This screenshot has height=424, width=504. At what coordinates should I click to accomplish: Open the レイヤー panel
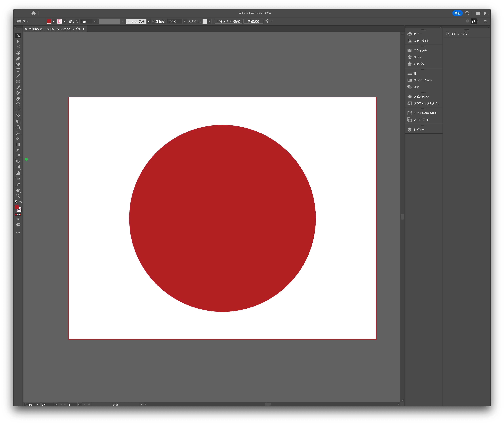click(419, 130)
